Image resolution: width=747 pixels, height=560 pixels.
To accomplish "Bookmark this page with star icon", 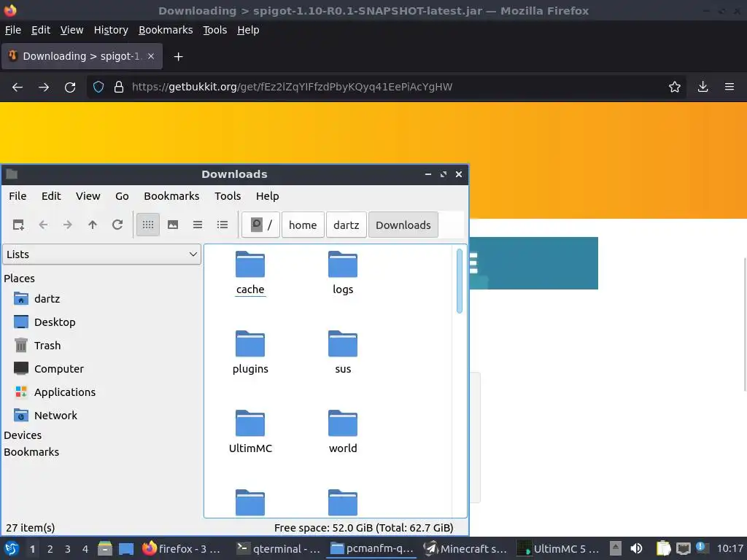I will (x=675, y=87).
